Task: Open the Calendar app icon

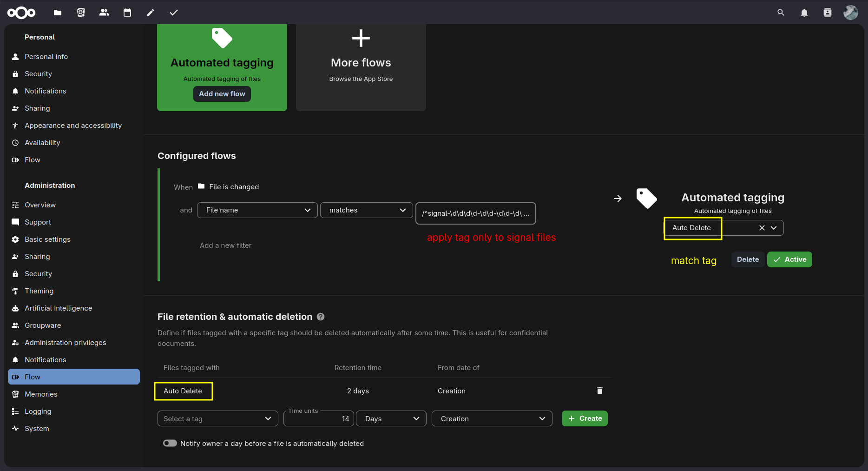Action: pos(127,13)
